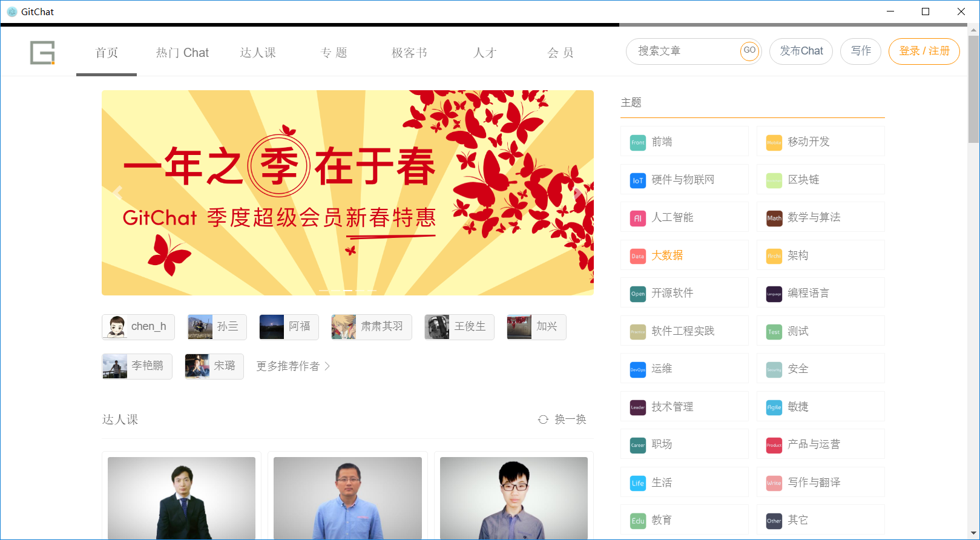Viewport: 980px width, 540px height.
Task: Go to 会员 tab
Action: click(x=561, y=53)
